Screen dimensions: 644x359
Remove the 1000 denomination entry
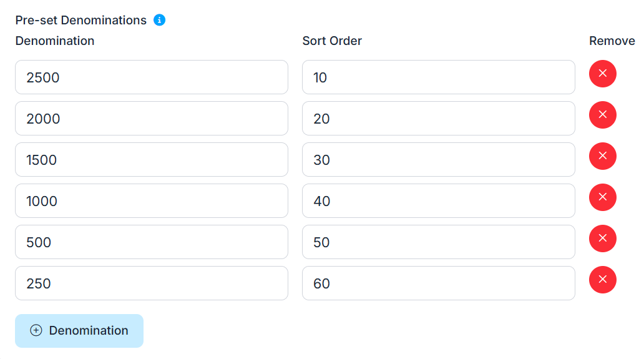602,197
